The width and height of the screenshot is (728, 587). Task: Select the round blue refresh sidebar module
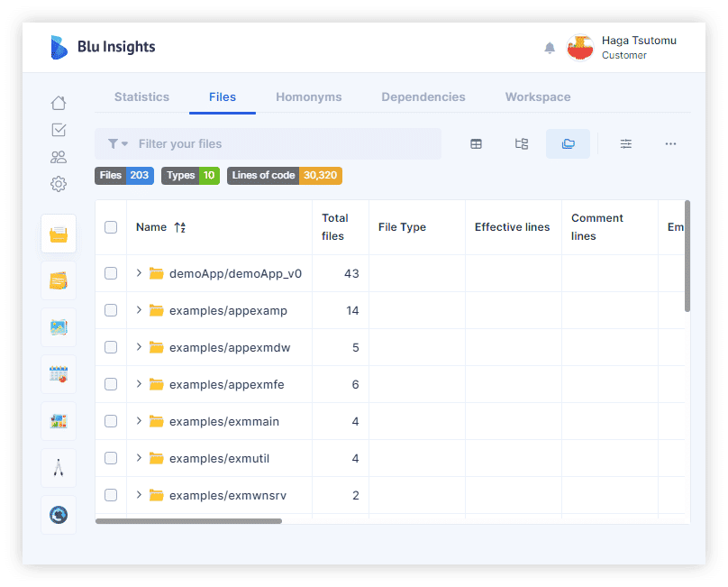[59, 515]
